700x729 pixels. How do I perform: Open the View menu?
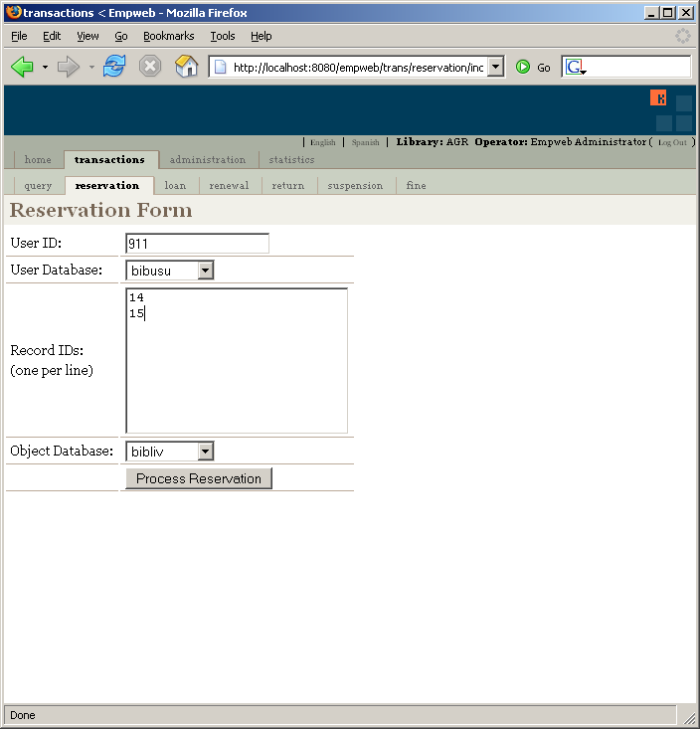click(87, 36)
